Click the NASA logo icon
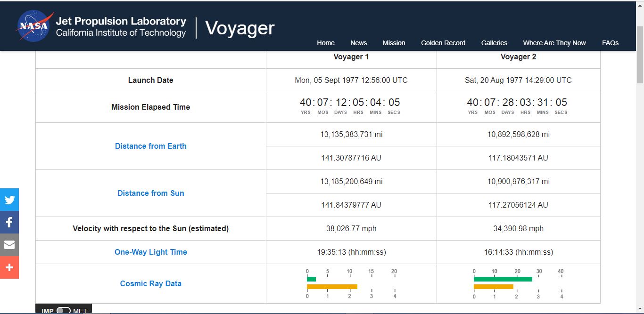The height and width of the screenshot is (314, 644). [34, 26]
